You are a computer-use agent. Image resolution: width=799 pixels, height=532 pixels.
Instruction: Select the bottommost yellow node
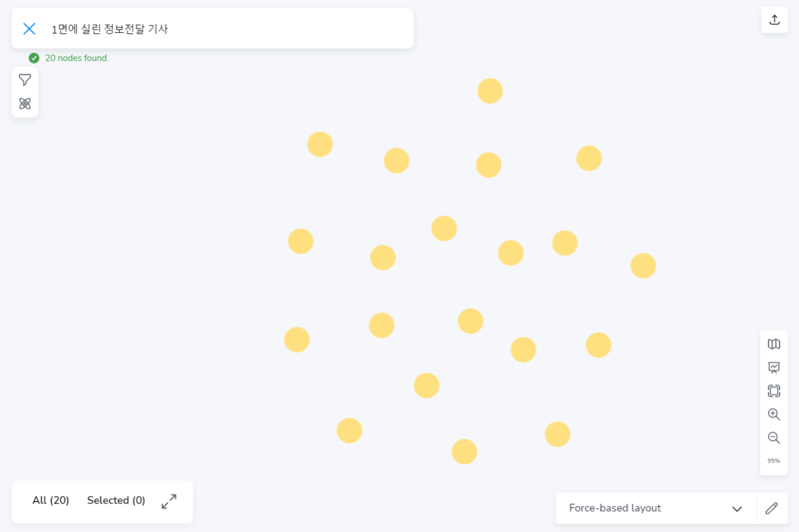464,452
